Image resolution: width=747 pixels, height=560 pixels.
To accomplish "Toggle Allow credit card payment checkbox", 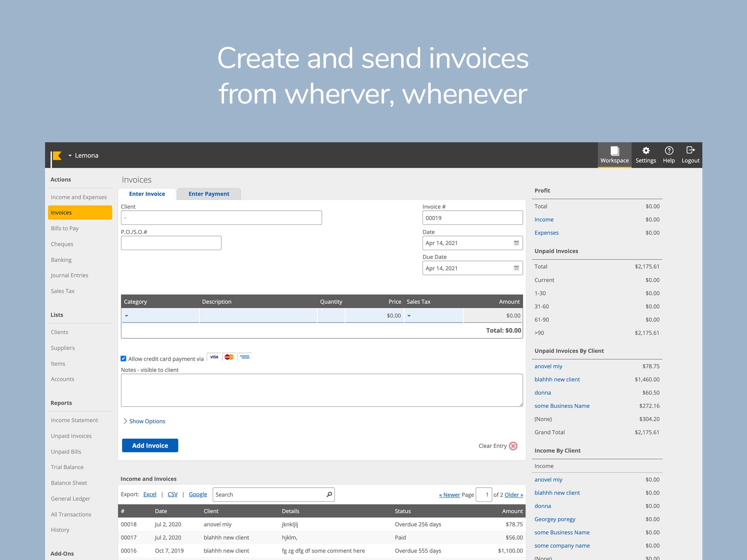I will pyautogui.click(x=123, y=359).
